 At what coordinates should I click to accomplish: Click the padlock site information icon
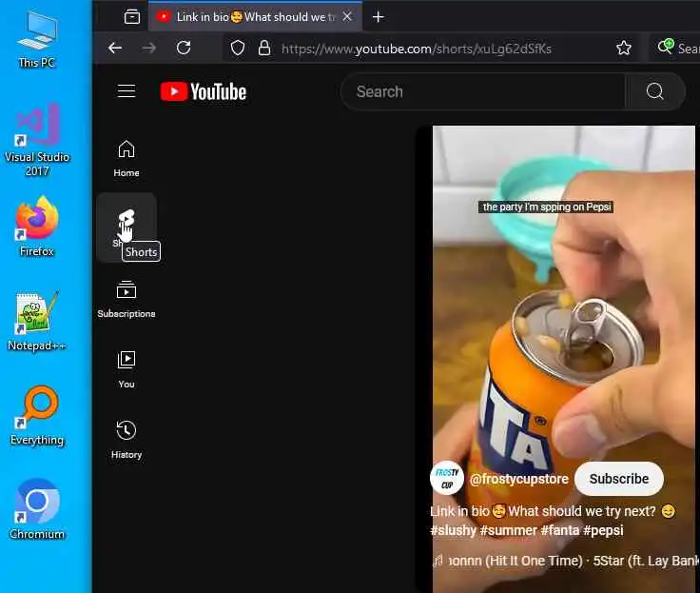[x=264, y=48]
